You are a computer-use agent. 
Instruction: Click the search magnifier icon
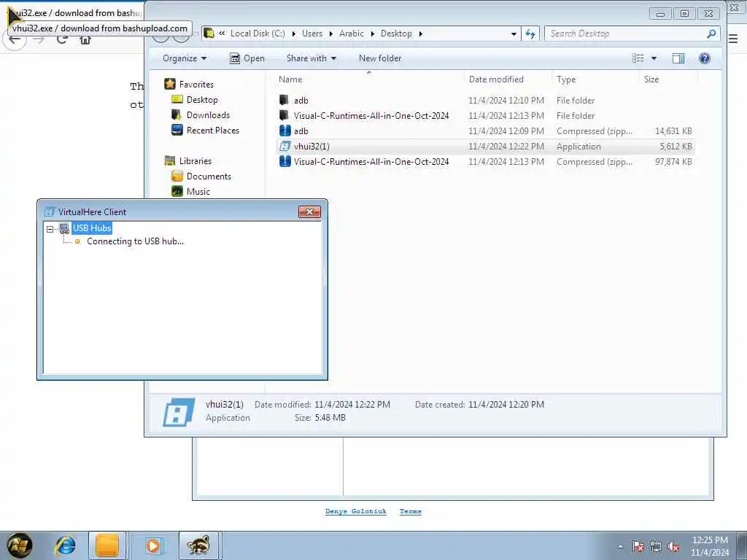711,34
